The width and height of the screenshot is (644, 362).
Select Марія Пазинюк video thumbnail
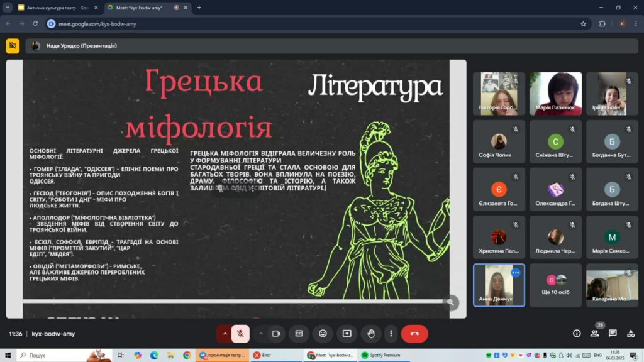point(555,93)
